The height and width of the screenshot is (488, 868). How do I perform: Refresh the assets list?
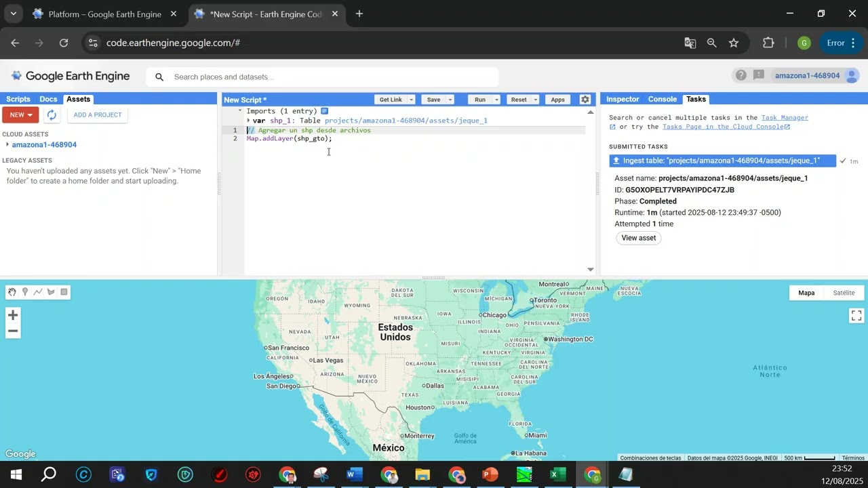(52, 115)
